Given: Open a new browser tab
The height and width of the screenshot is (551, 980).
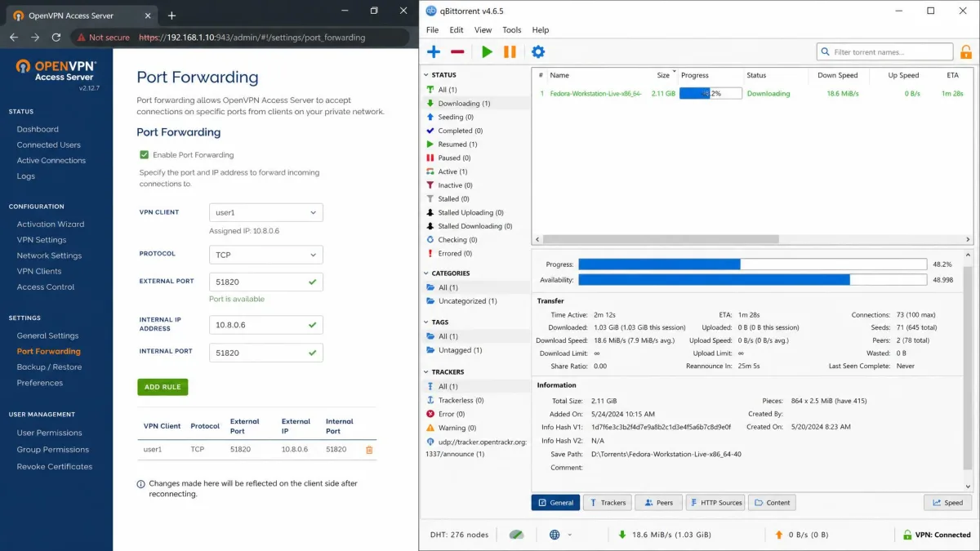Looking at the screenshot, I should click(171, 16).
